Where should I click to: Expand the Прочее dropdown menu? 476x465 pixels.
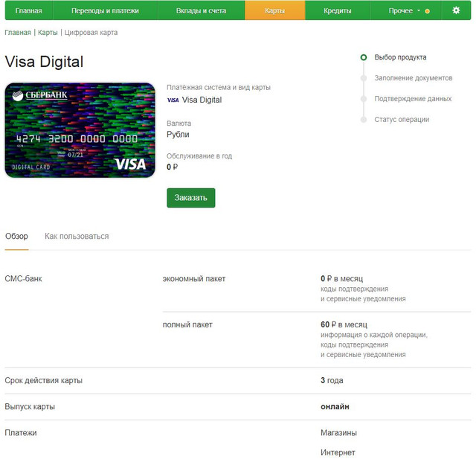pos(405,10)
